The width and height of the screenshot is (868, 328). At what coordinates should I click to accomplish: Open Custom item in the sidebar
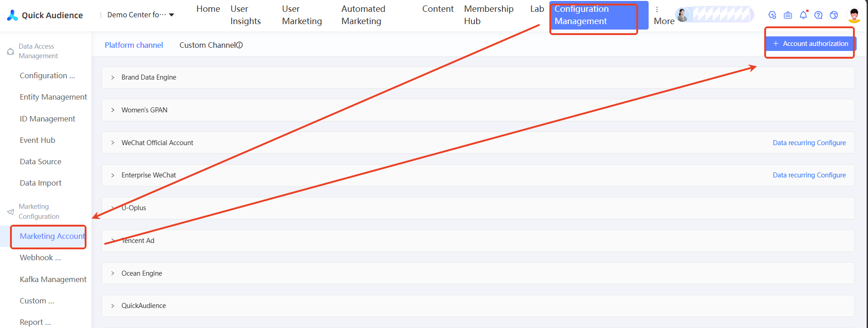(37, 301)
